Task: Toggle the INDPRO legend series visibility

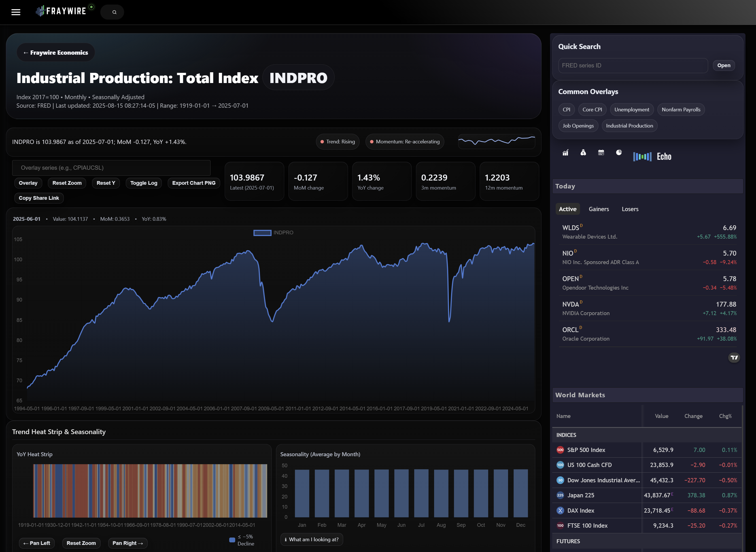Action: click(x=273, y=233)
